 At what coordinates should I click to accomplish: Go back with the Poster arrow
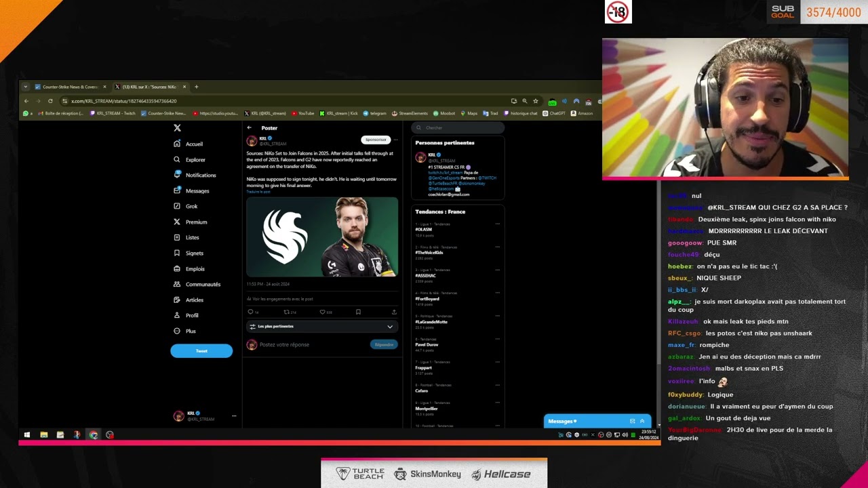point(249,127)
